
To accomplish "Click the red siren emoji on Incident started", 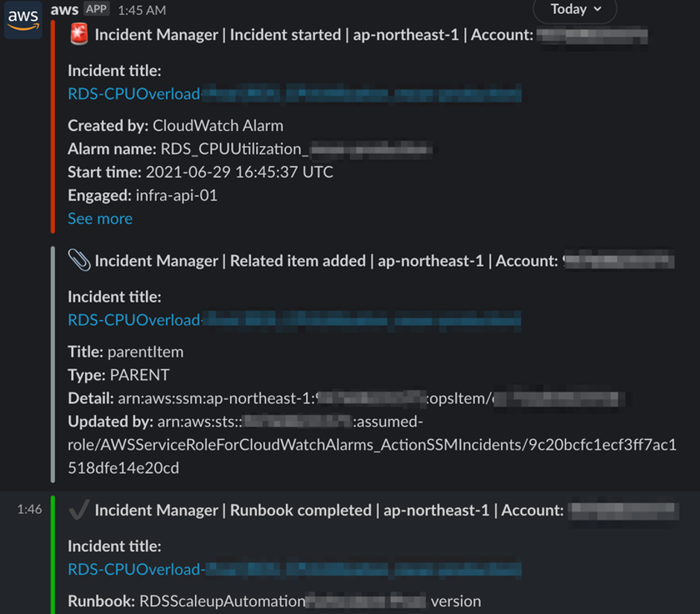I will click(79, 34).
